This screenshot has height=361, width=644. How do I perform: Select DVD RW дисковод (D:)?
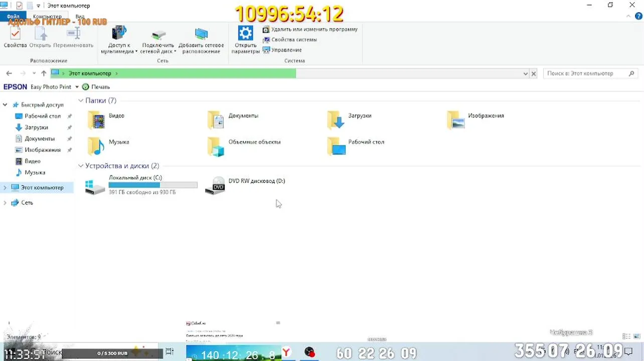(x=246, y=186)
